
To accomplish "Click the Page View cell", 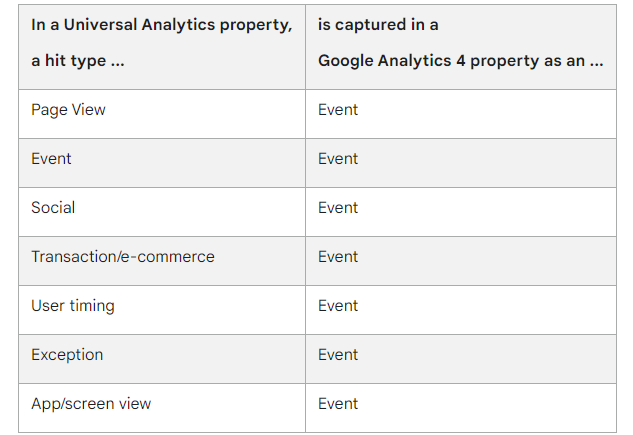I will pyautogui.click(x=162, y=114).
